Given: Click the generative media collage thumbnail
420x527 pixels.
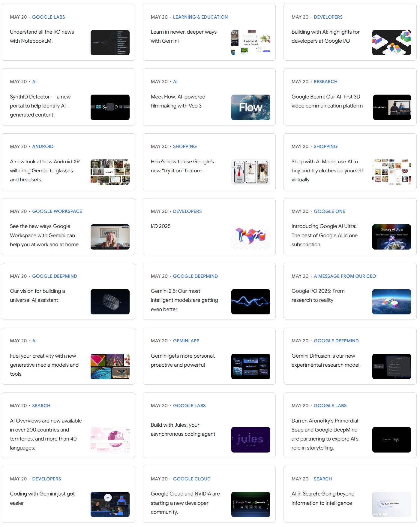Looking at the screenshot, I should pyautogui.click(x=110, y=366).
